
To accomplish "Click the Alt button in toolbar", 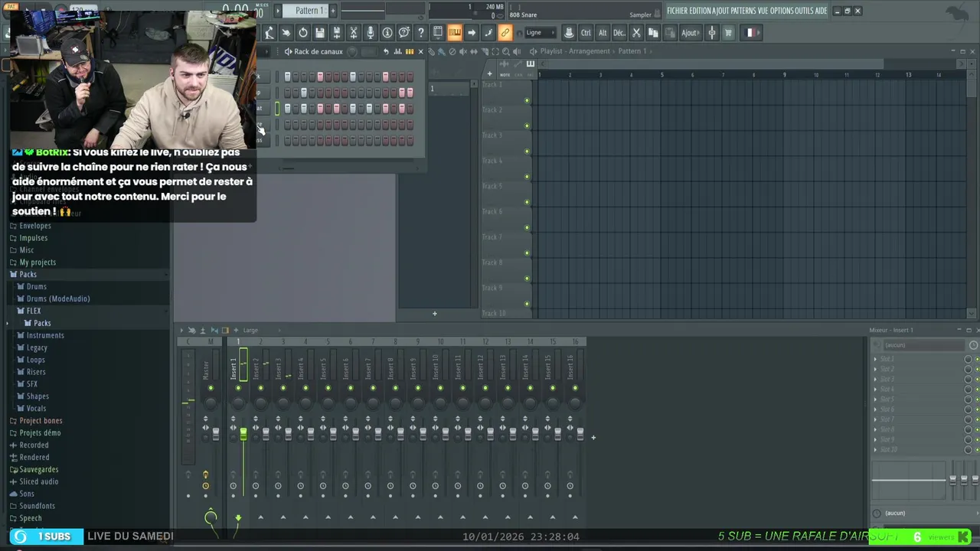I will click(x=603, y=32).
